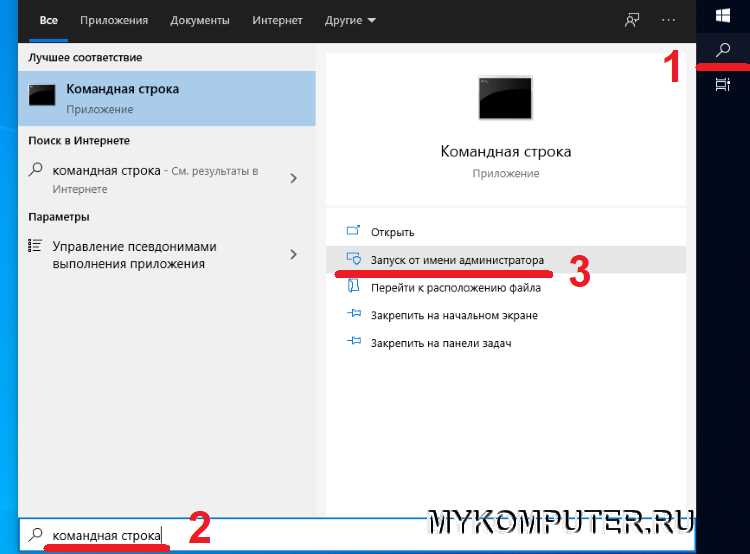Switch to the Документы tab
750x554 pixels.
(x=200, y=21)
